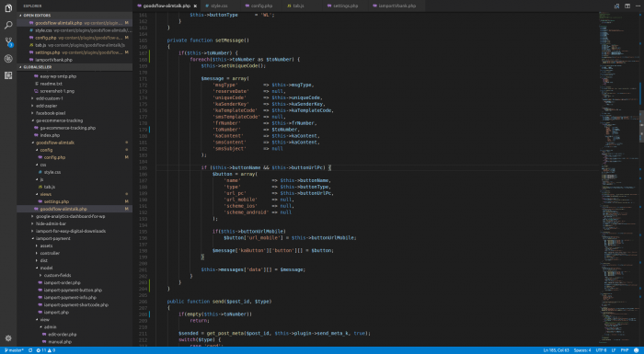
Task: Open readme.txt in the file tree
Action: [51, 84]
